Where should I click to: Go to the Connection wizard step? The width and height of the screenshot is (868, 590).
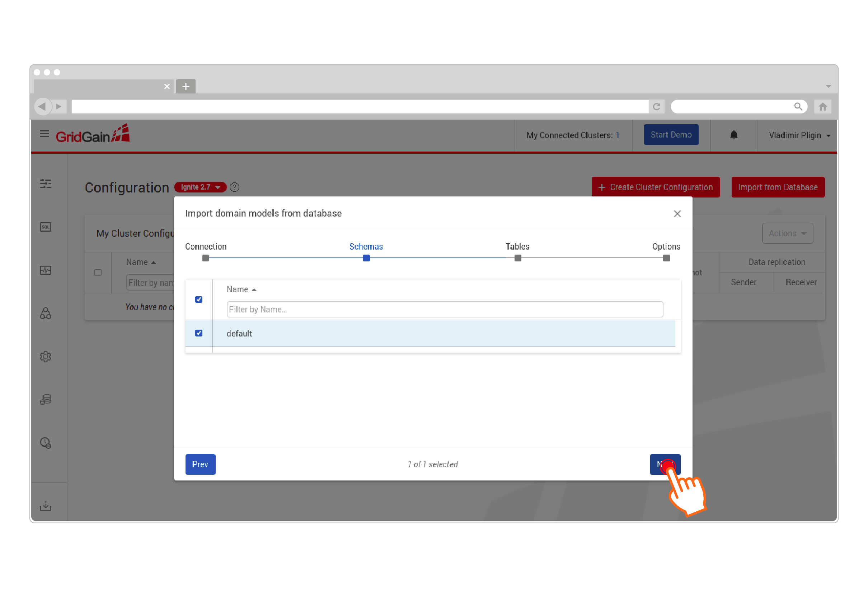click(x=206, y=246)
